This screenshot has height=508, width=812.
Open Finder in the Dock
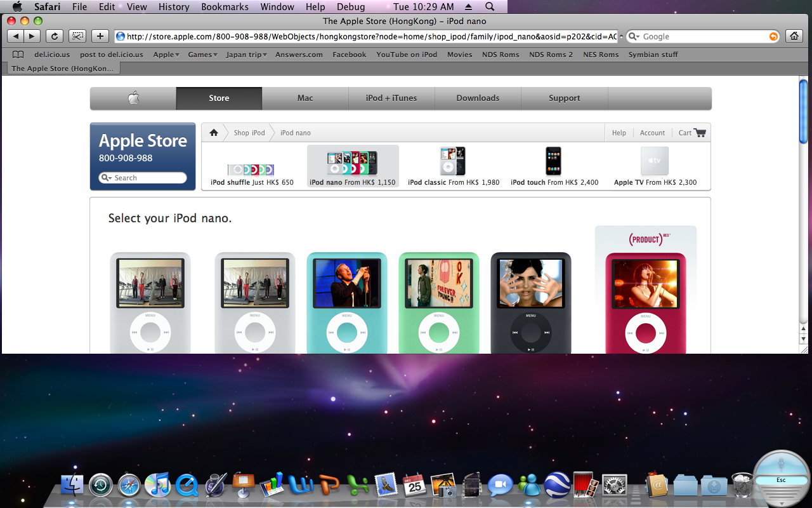coord(72,485)
